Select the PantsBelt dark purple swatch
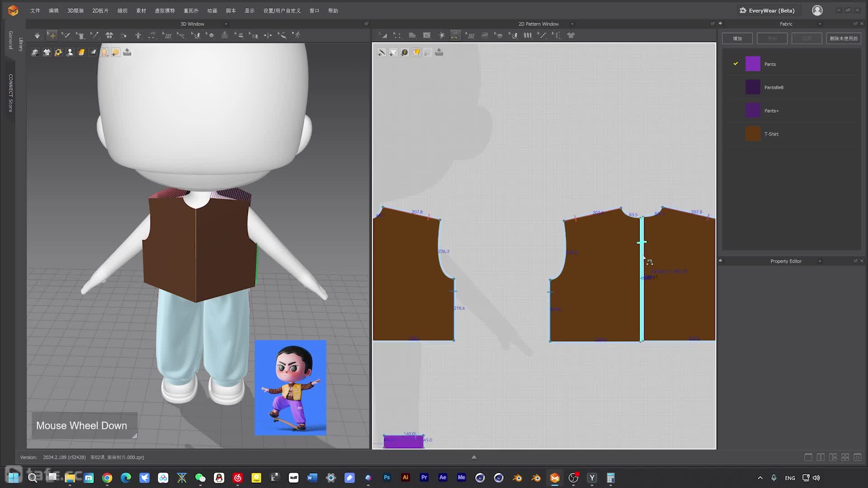The height and width of the screenshot is (488, 868). pyautogui.click(x=753, y=87)
